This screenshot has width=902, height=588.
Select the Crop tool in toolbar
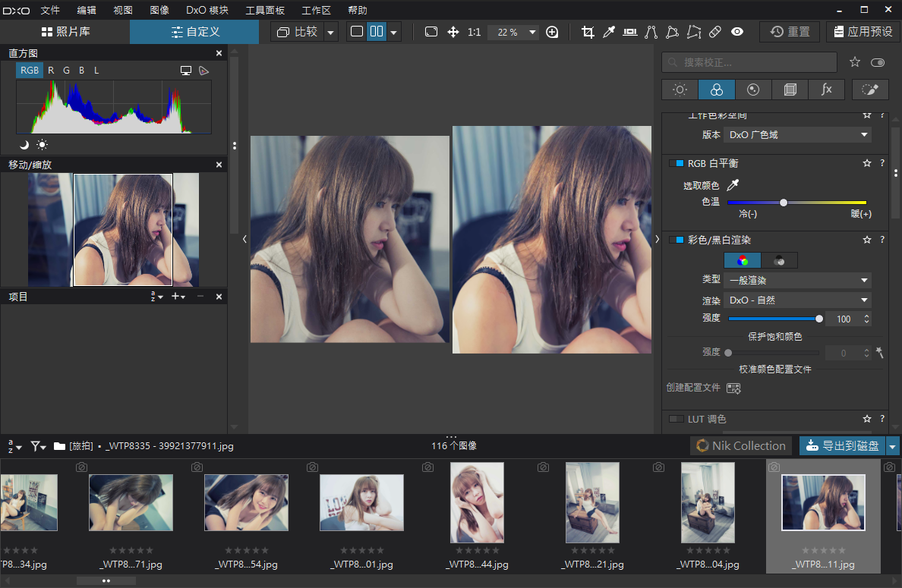[x=587, y=32]
